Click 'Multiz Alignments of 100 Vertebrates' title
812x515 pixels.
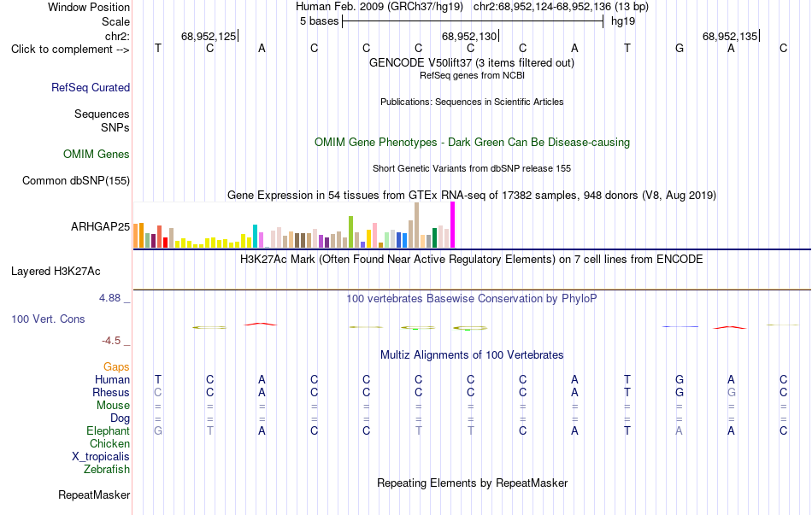click(x=472, y=355)
